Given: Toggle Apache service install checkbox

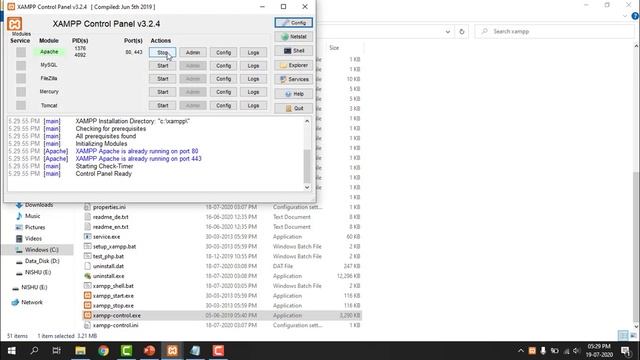Looking at the screenshot, I should (x=21, y=52).
